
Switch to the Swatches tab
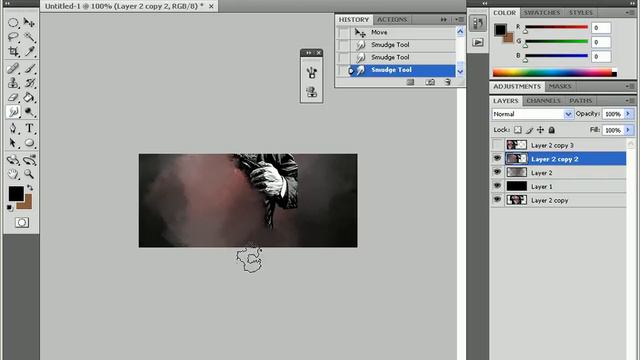[x=542, y=13]
